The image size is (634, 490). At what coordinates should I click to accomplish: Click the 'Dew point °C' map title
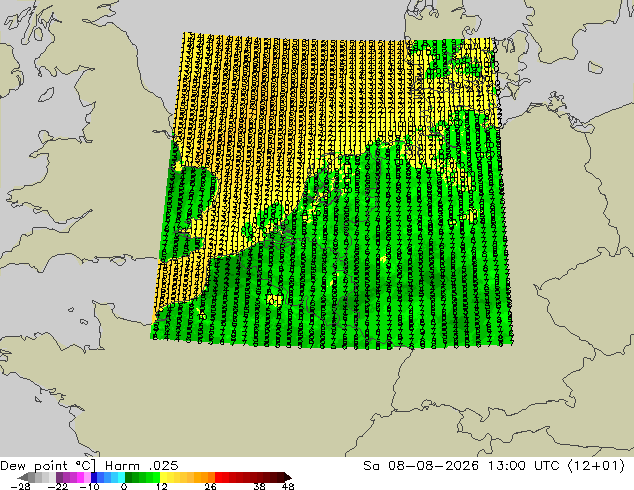(48, 466)
